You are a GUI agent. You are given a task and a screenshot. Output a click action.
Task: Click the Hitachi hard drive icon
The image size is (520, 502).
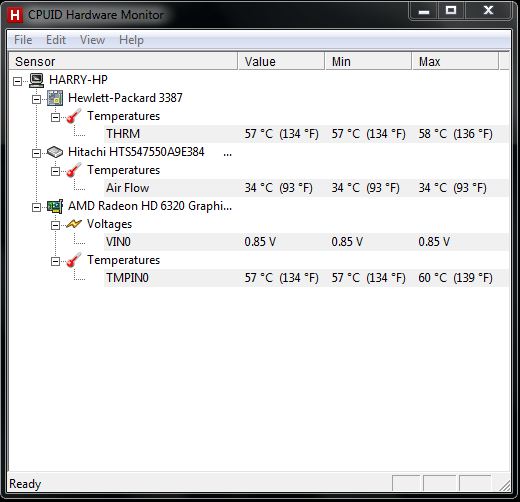55,152
